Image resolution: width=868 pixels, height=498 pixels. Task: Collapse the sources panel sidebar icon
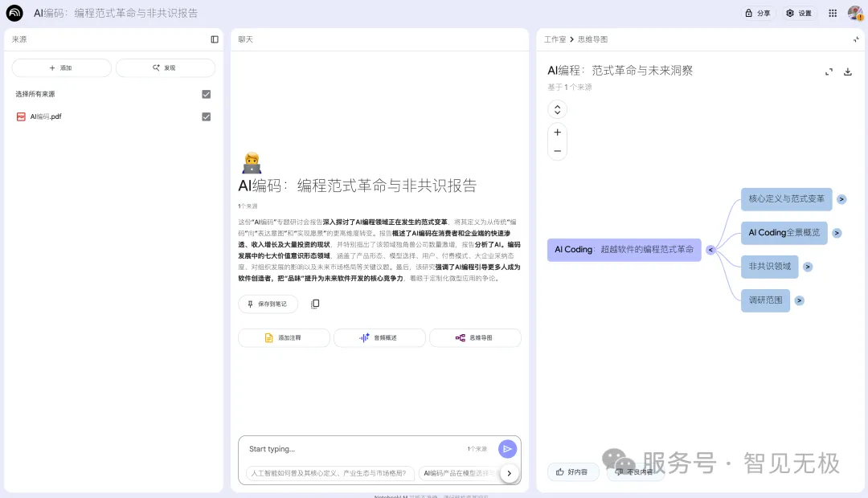(215, 39)
